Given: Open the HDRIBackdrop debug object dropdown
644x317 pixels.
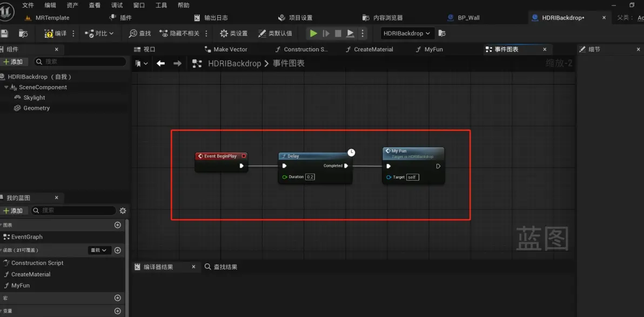Looking at the screenshot, I should [x=407, y=34].
